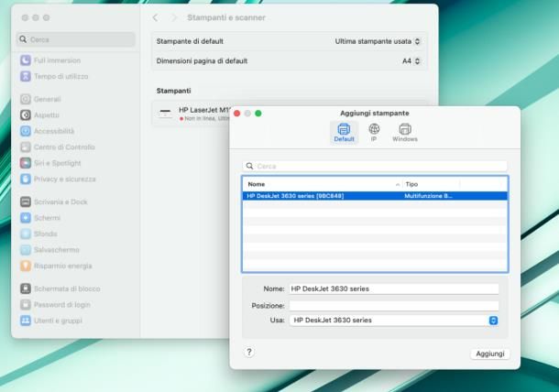Zoom Aggiungi stampante with green button
This screenshot has width=559, height=392.
(258, 114)
